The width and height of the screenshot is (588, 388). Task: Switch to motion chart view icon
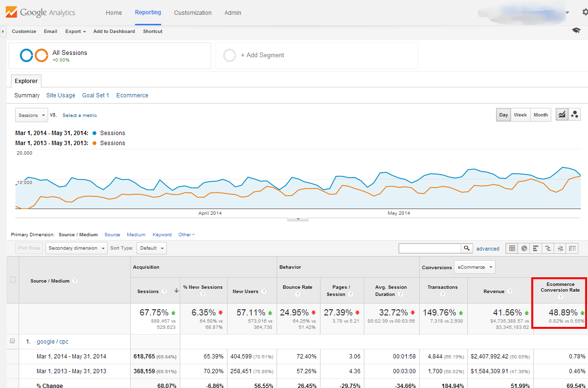point(575,115)
